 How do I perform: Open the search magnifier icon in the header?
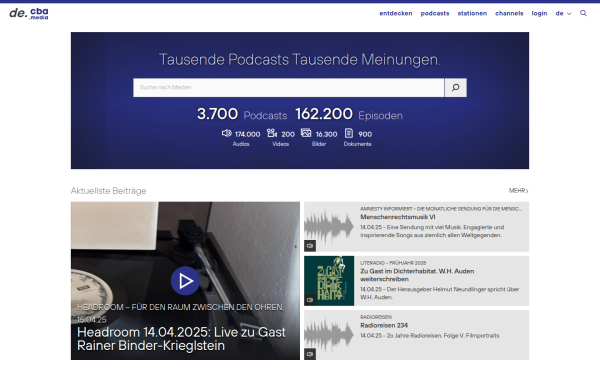583,13
